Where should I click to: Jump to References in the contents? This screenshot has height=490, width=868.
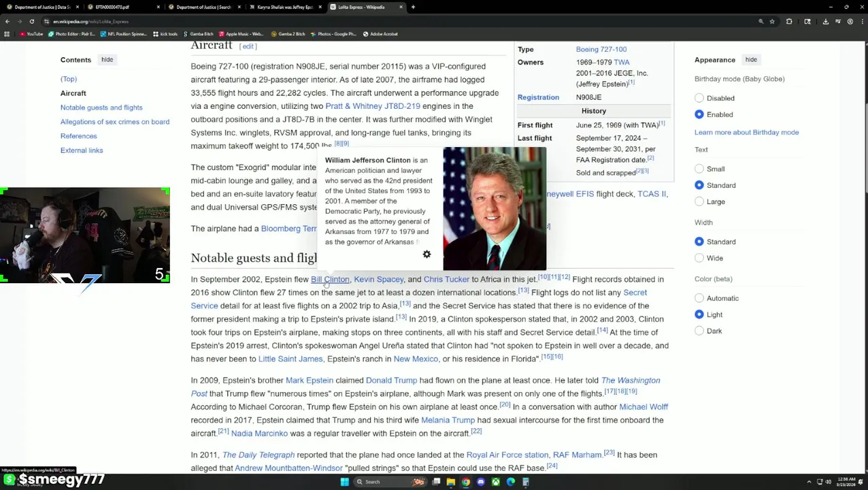78,136
